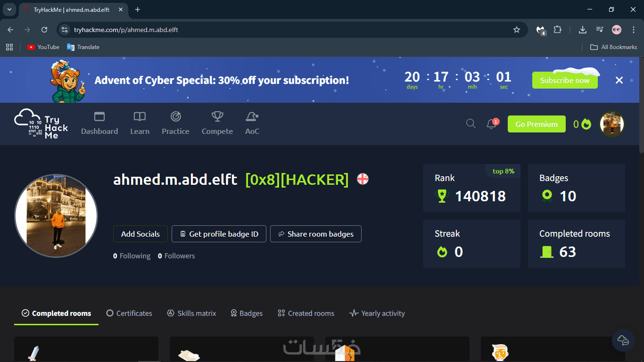Open the YouTube bookmark
644x362 pixels.
43,47
